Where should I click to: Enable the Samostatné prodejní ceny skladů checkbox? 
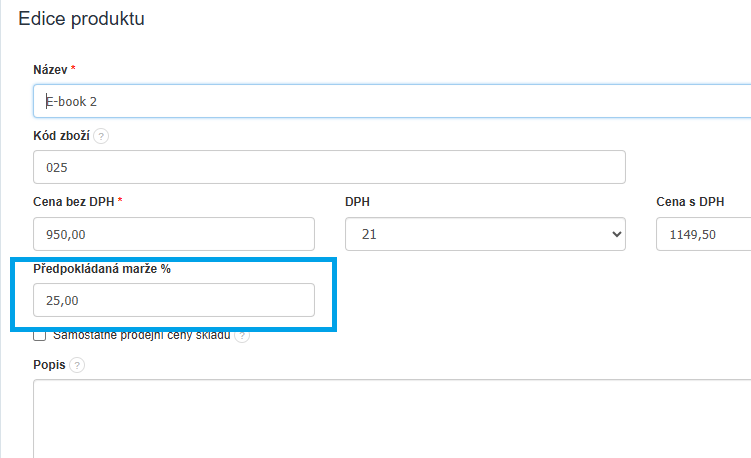(x=40, y=336)
